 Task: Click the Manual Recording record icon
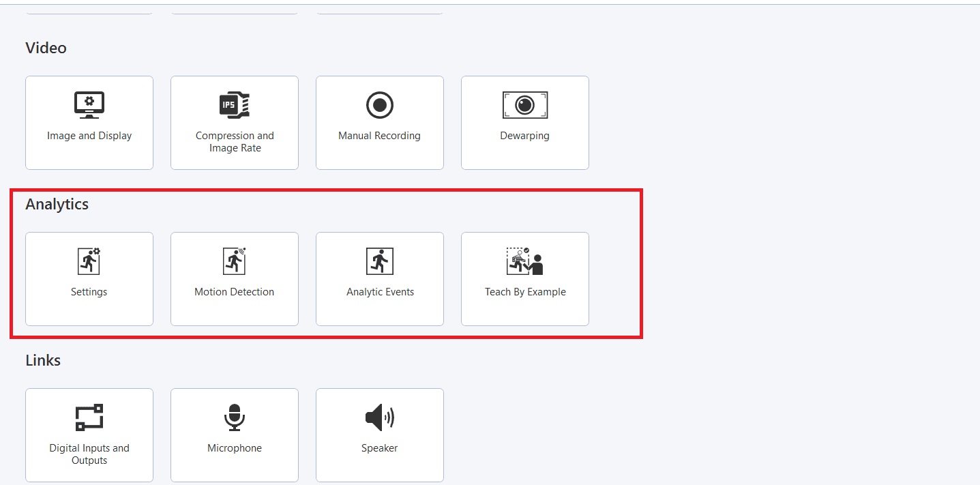tap(380, 105)
